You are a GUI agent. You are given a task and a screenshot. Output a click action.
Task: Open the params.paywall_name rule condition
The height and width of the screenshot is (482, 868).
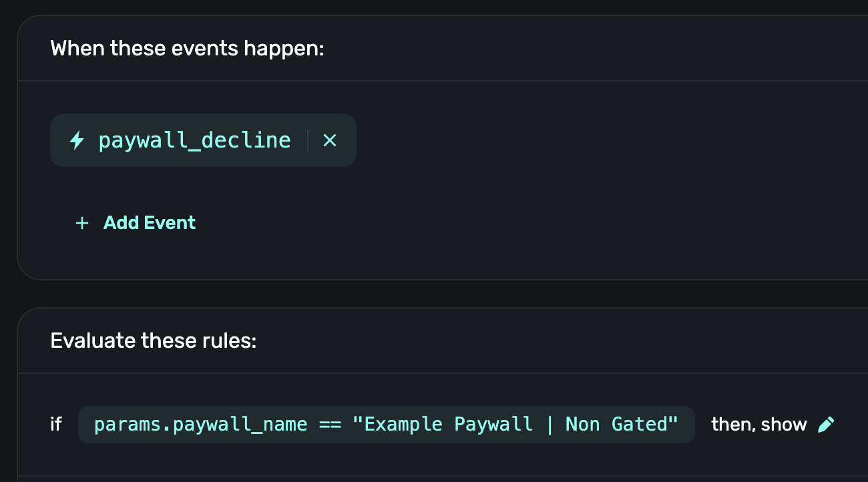386,425
